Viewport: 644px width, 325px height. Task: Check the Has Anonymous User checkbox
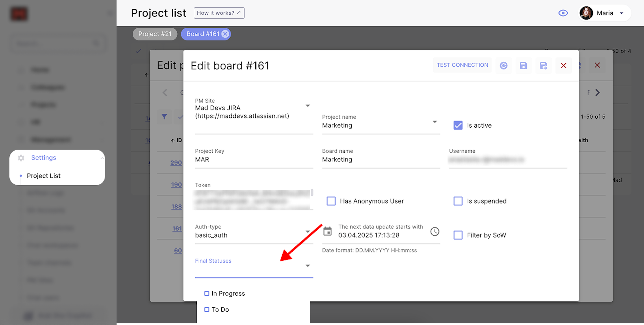click(331, 201)
